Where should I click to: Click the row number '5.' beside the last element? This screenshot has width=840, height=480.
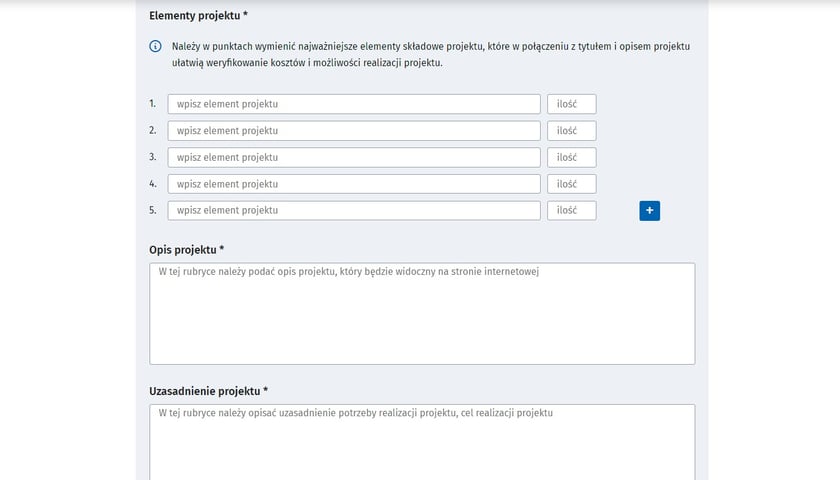tap(153, 210)
